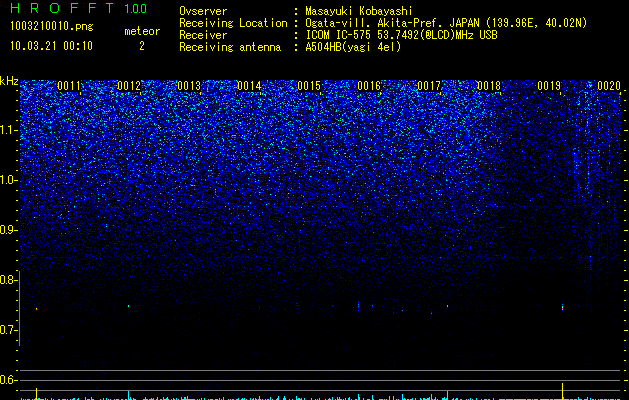The image size is (629, 400).
Task: Click the Ogata-vill. Akita-Pref. JAPAN location value
Action: click(x=446, y=23)
